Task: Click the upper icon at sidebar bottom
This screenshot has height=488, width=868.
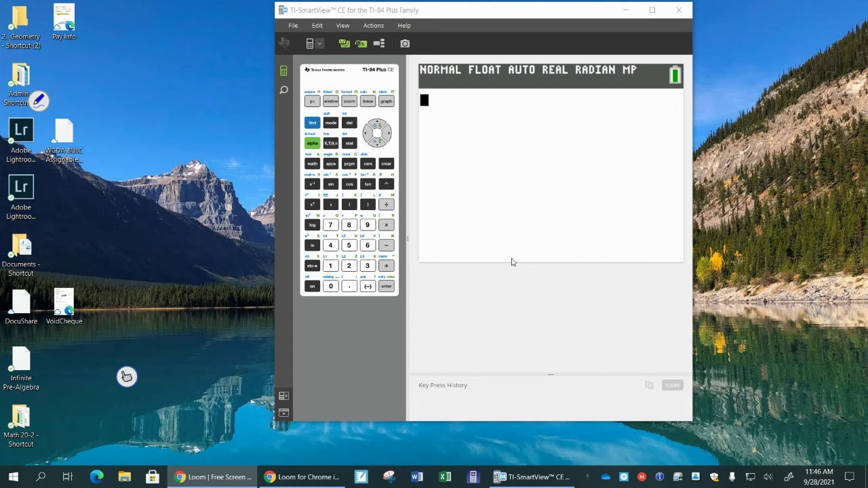Action: (283, 396)
